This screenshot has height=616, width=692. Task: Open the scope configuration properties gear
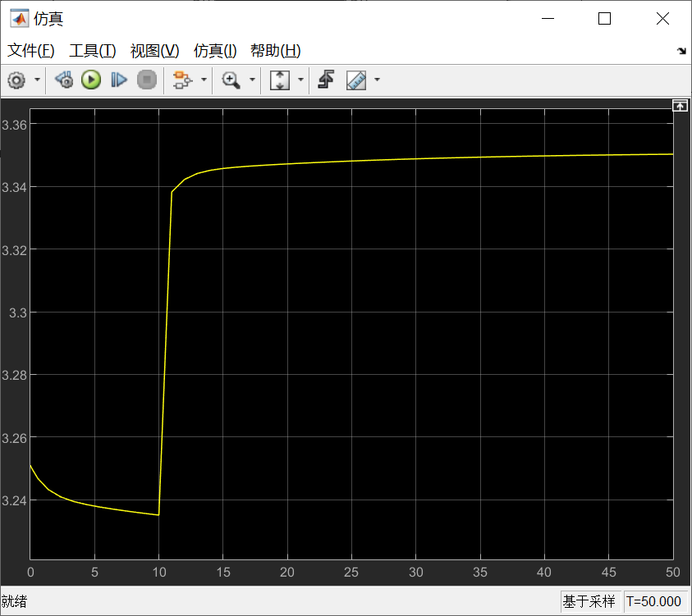coord(16,80)
